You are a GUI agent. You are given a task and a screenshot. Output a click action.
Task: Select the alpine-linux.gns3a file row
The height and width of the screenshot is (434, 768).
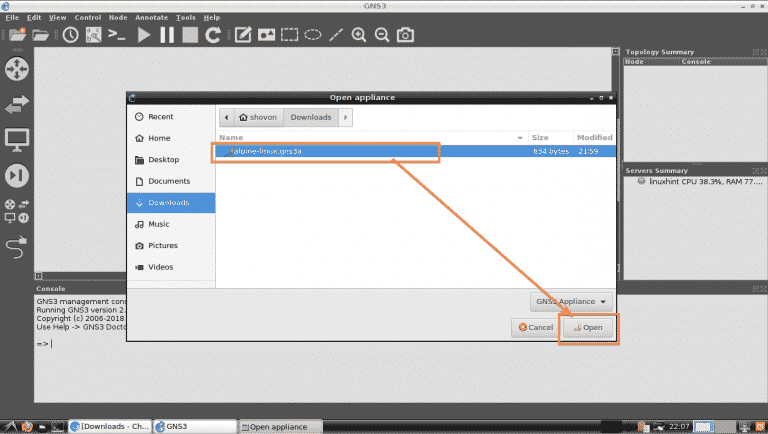[x=415, y=151]
